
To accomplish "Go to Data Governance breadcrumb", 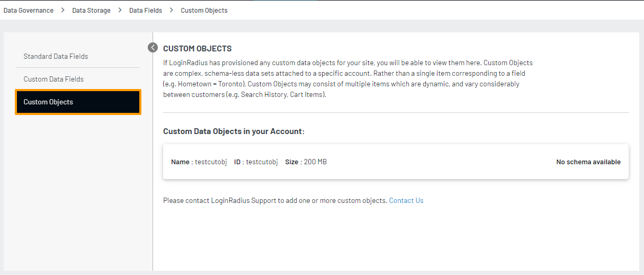I will (29, 11).
